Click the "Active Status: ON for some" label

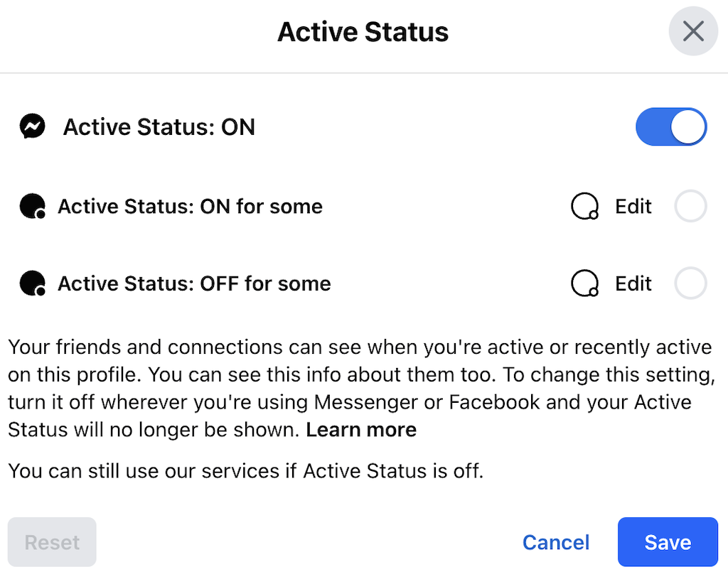[191, 207]
